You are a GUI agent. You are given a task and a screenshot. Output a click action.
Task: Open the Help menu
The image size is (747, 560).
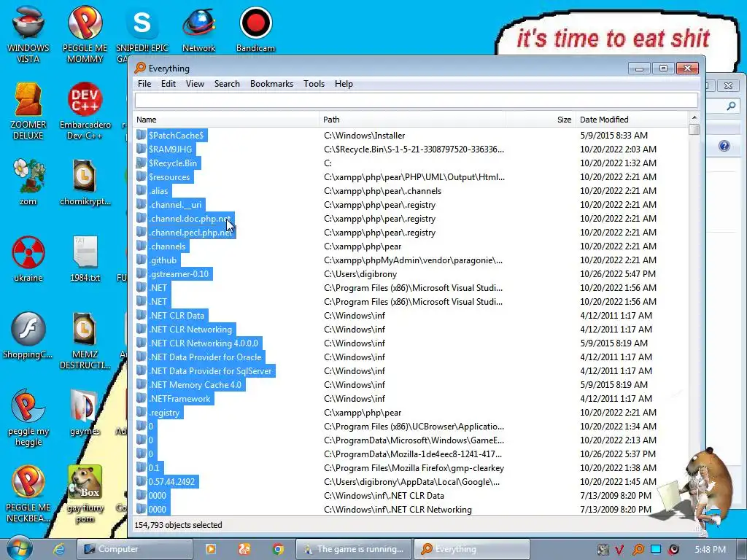tap(344, 84)
